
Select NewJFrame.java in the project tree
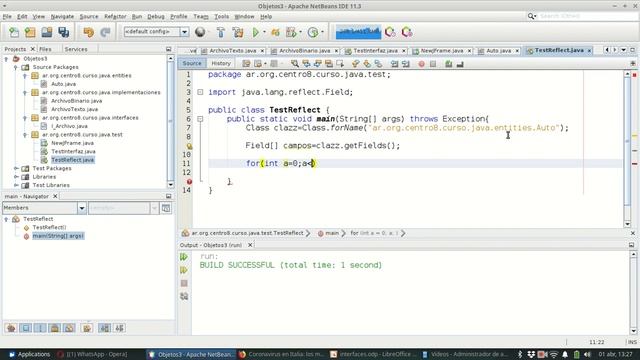coord(72,143)
